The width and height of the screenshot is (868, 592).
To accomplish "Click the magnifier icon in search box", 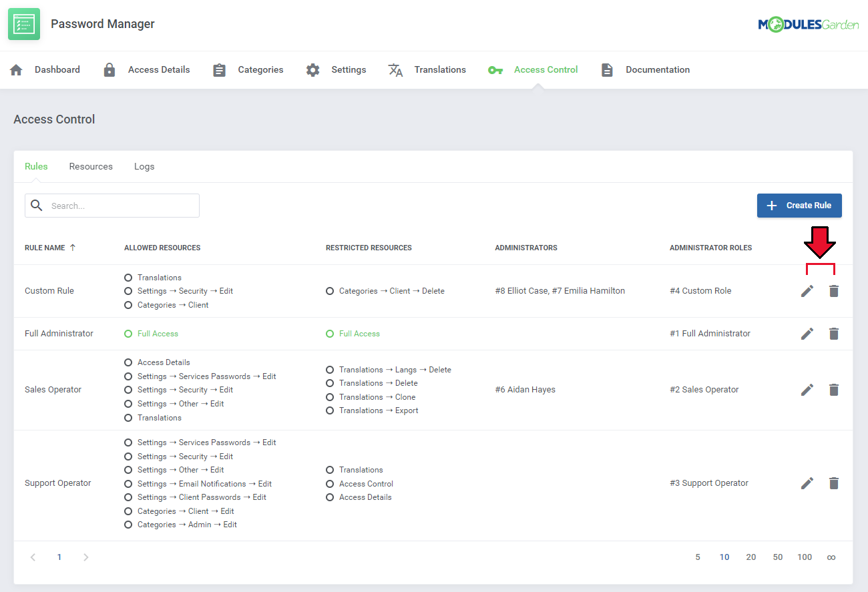I will tap(37, 206).
